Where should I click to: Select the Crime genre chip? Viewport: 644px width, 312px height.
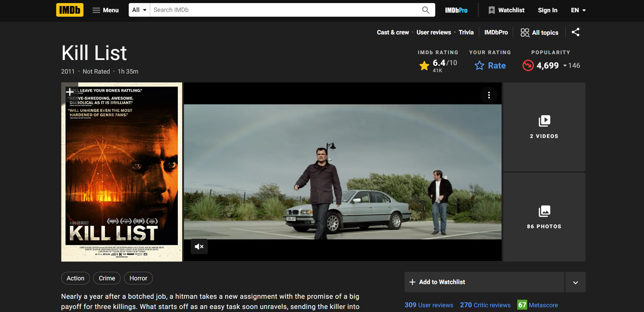tap(107, 278)
